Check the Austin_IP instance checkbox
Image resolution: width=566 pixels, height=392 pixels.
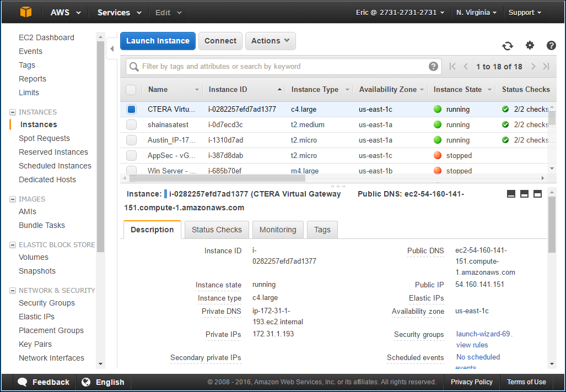[x=131, y=140]
